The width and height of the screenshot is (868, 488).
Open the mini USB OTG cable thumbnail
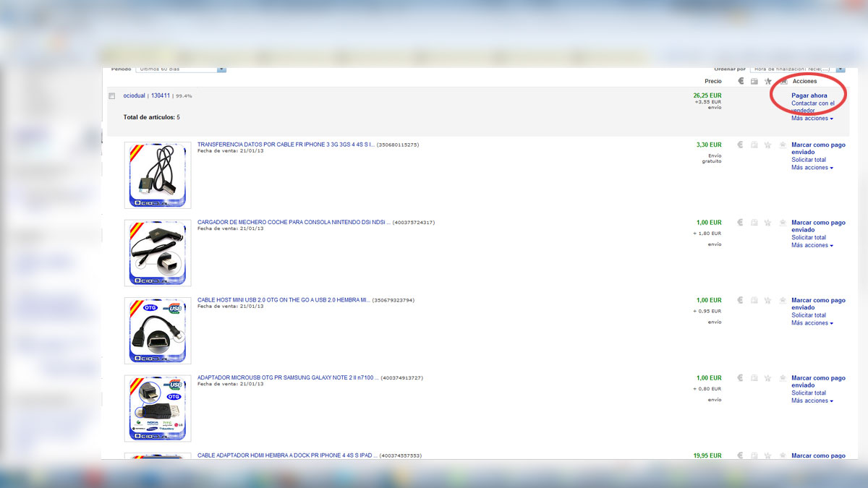pos(158,330)
